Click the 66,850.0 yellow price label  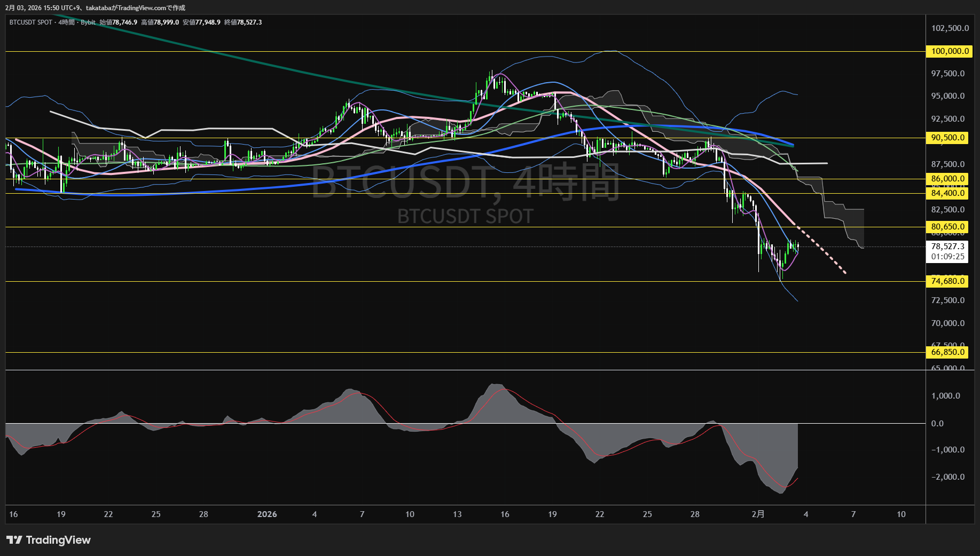click(x=948, y=352)
